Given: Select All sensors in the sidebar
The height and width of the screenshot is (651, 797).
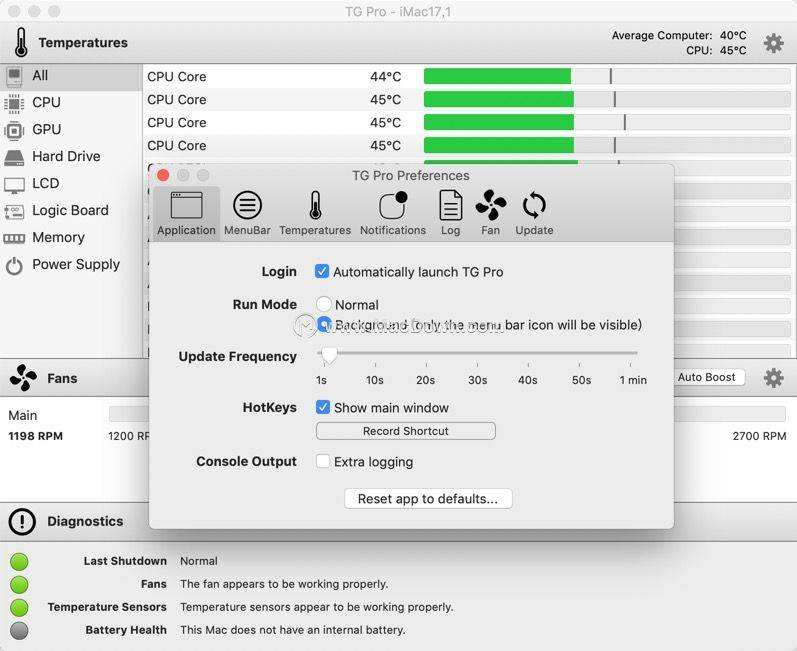Looking at the screenshot, I should tap(71, 76).
